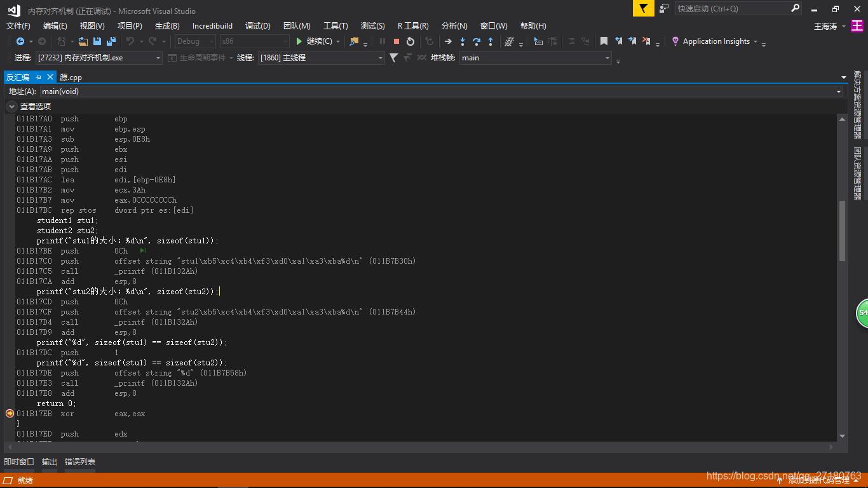The width and height of the screenshot is (868, 488).
Task: Click the quick launch search magnifier
Action: click(795, 8)
